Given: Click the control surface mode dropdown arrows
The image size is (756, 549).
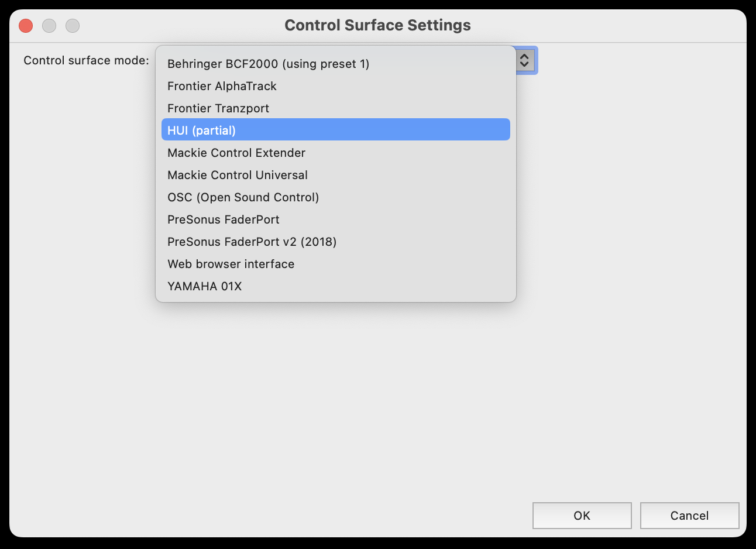Looking at the screenshot, I should [525, 60].
